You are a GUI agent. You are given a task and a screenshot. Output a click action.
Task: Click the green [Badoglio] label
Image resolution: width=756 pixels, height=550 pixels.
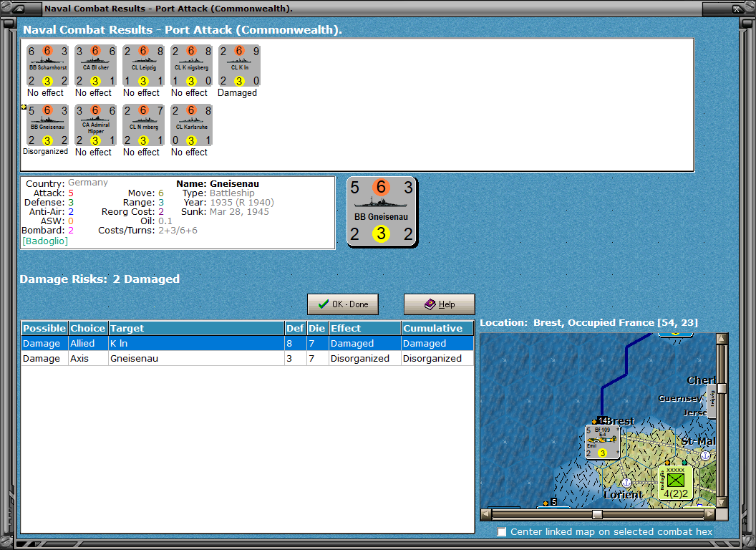[x=45, y=241]
